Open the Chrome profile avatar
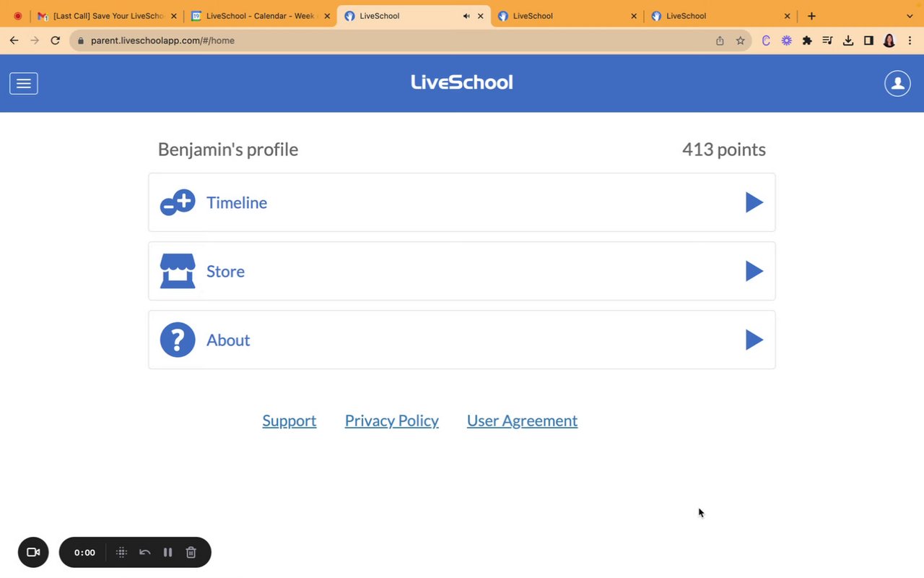Image resolution: width=924 pixels, height=578 pixels. (889, 40)
